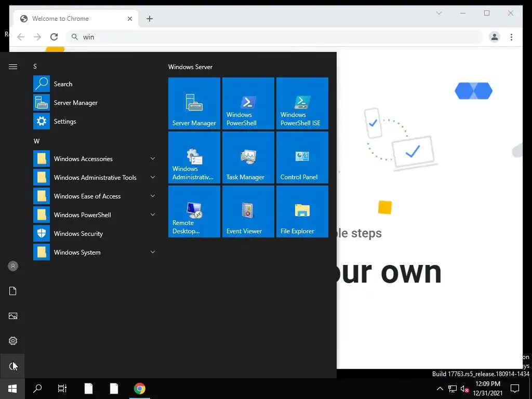The width and height of the screenshot is (532, 399).
Task: Open the Settings gear in Start sidebar
Action: pyautogui.click(x=13, y=341)
